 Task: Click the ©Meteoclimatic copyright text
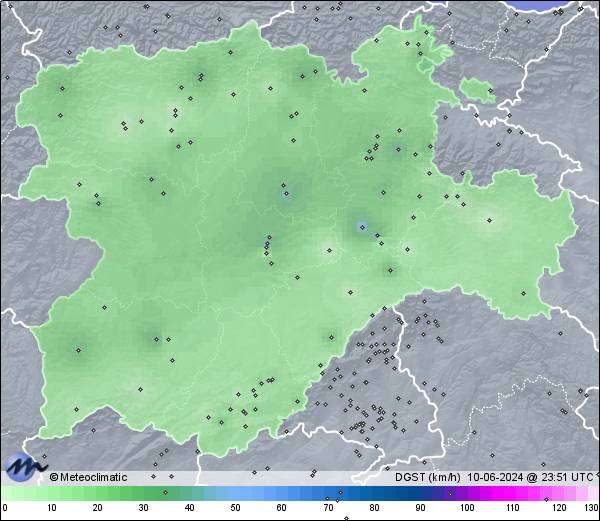88,477
